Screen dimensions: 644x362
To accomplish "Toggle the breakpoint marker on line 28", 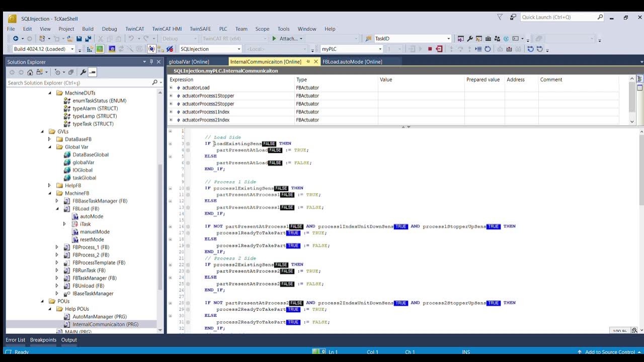I will tap(188, 303).
